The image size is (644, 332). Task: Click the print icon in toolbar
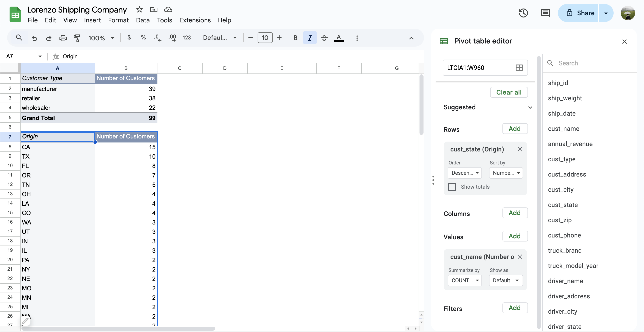coord(63,38)
